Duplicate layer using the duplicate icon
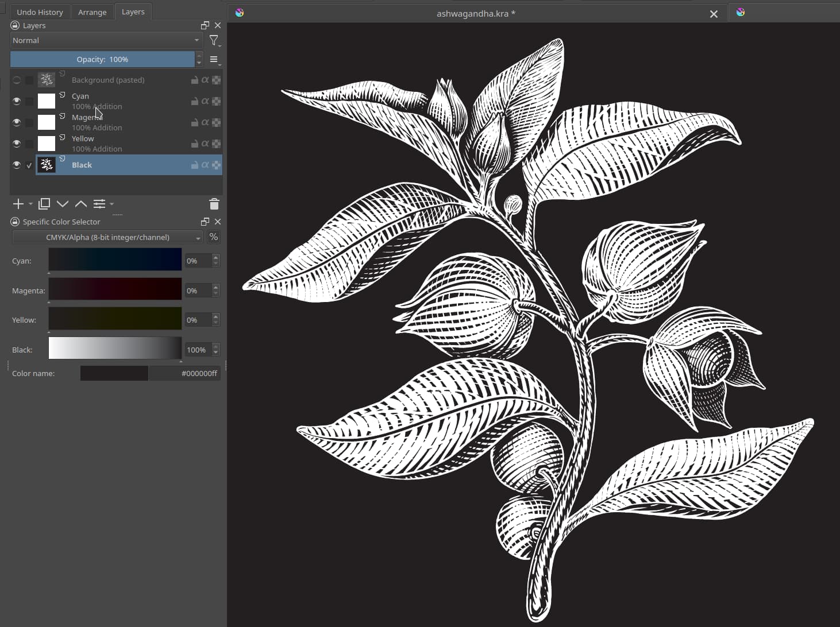Viewport: 840px width, 627px height. (44, 204)
